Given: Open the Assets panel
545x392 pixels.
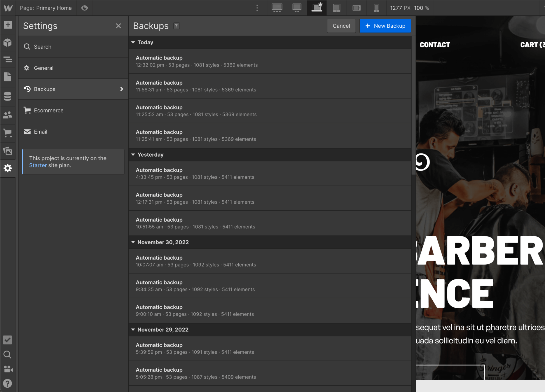Looking at the screenshot, I should (x=8, y=151).
